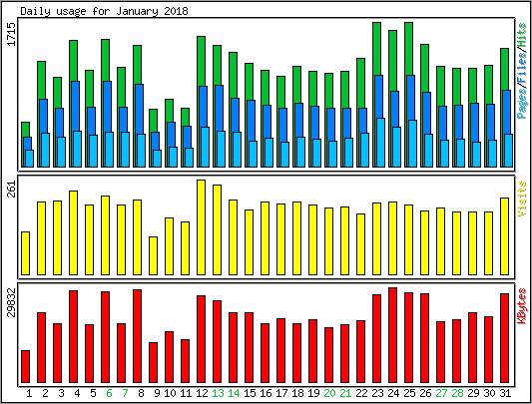The height and width of the screenshot is (404, 532).
Task: Click the chart title 'Daily usage for January 2018'
Action: point(104,11)
